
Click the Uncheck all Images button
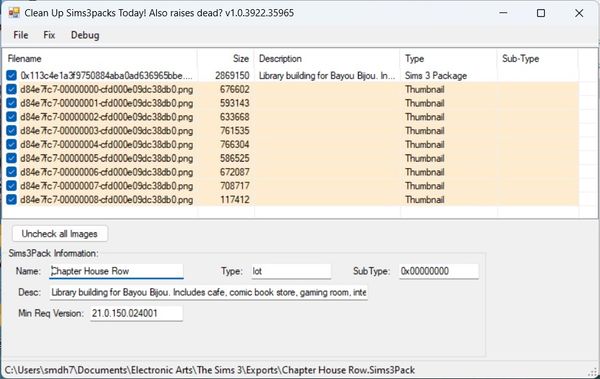click(x=60, y=234)
